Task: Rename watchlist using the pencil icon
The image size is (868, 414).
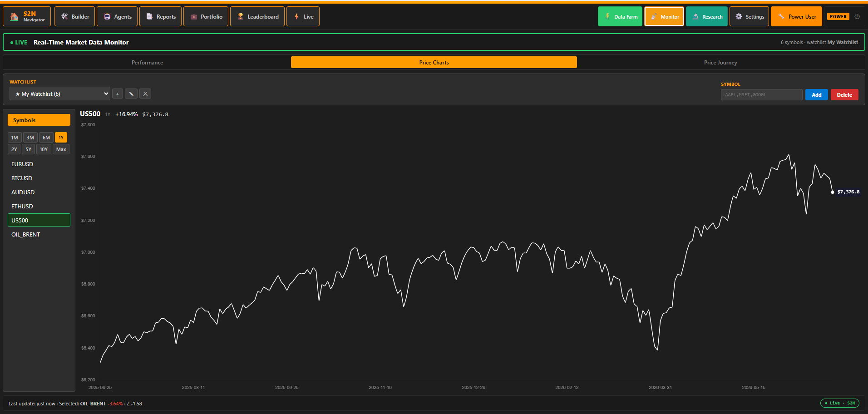Action: pos(131,94)
